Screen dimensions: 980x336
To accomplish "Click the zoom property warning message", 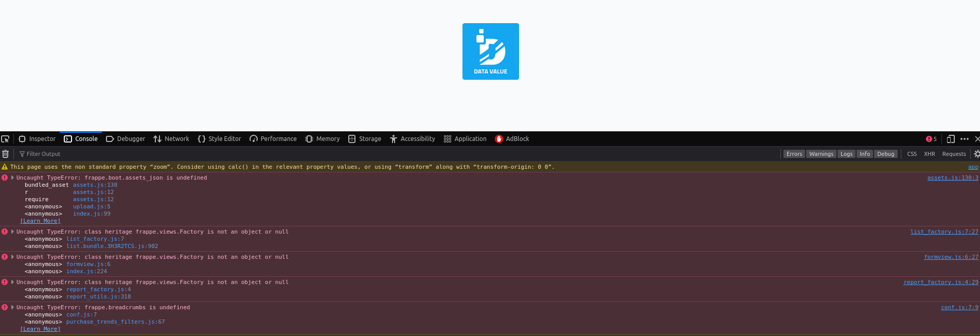I will (x=282, y=167).
